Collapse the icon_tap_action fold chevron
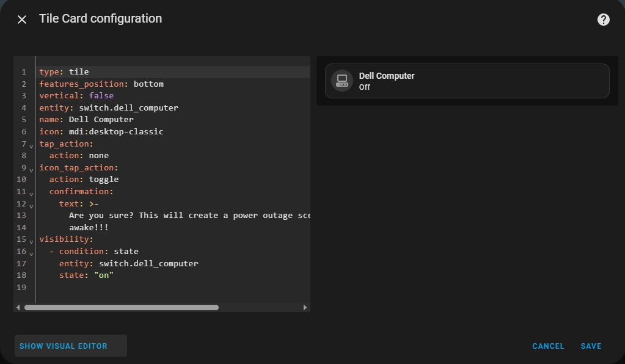 click(x=31, y=170)
